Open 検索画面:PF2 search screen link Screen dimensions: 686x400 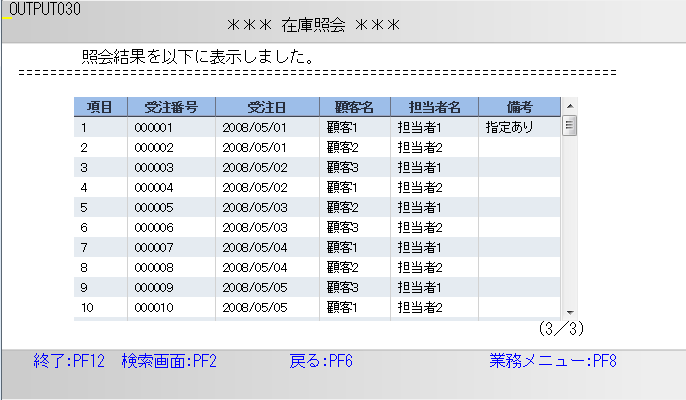169,361
